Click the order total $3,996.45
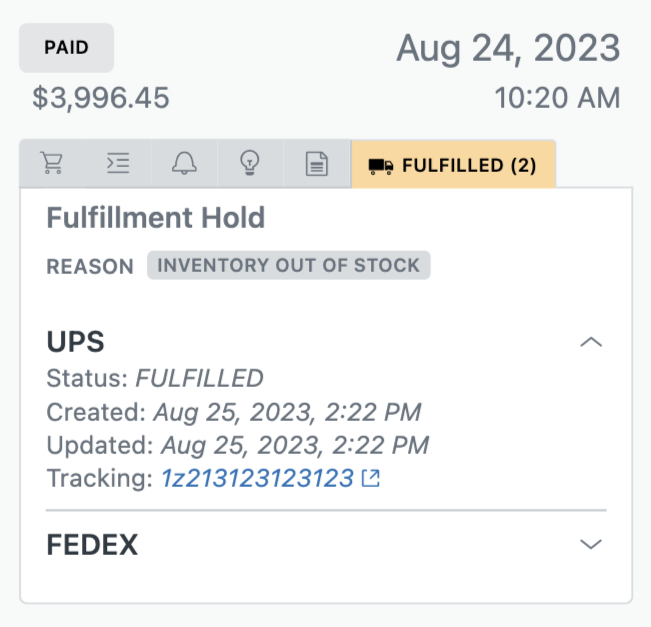The image size is (651, 627). pyautogui.click(x=101, y=98)
